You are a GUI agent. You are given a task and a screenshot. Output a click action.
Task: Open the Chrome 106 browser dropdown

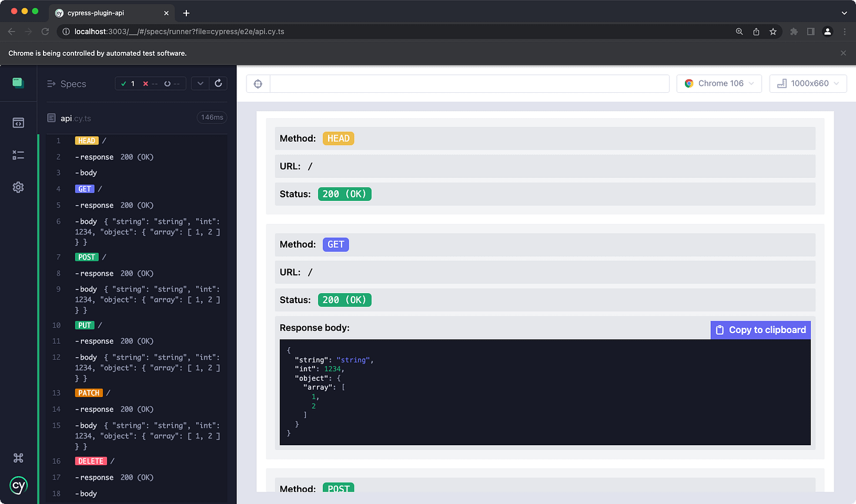[x=718, y=83]
